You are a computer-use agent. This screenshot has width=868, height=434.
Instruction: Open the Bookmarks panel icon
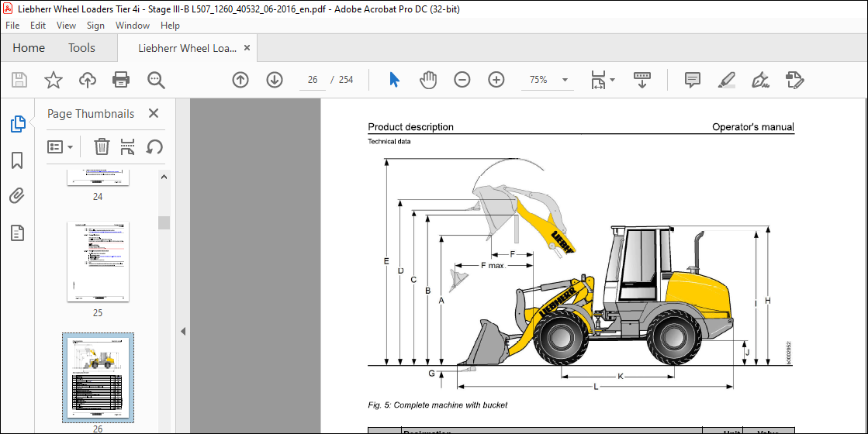17,160
